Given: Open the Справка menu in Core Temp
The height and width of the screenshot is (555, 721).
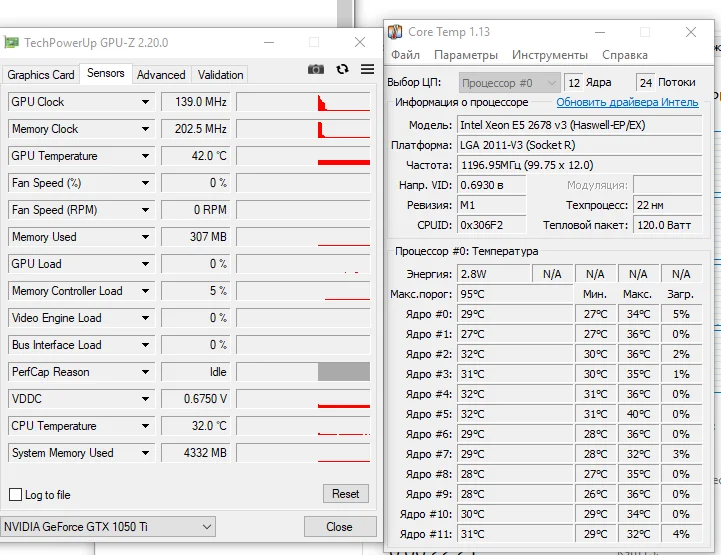Looking at the screenshot, I should point(625,55).
